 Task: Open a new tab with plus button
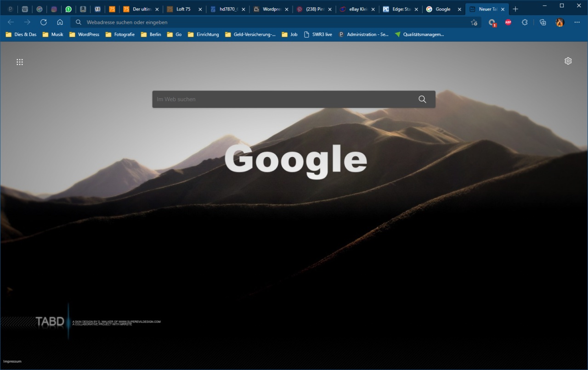pos(515,9)
